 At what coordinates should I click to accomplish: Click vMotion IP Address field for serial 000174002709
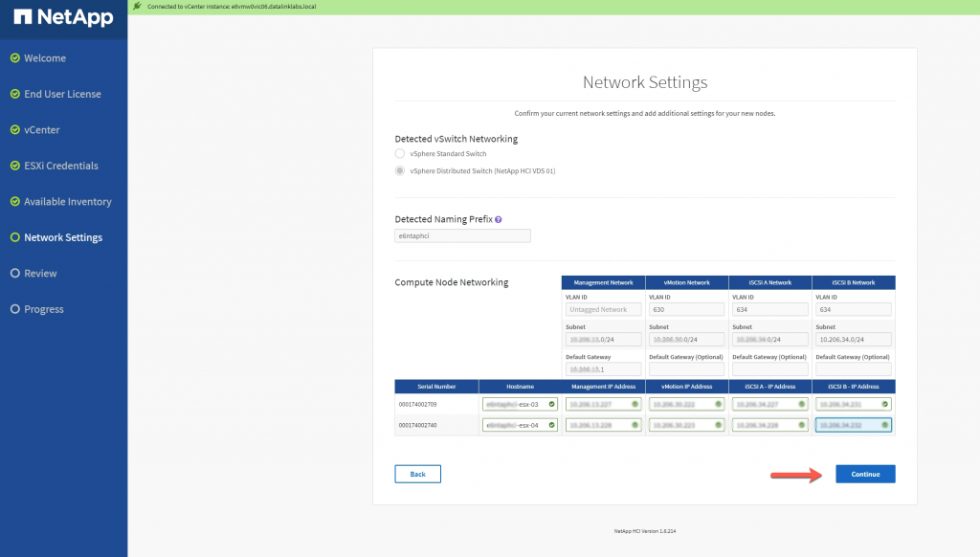tap(686, 405)
